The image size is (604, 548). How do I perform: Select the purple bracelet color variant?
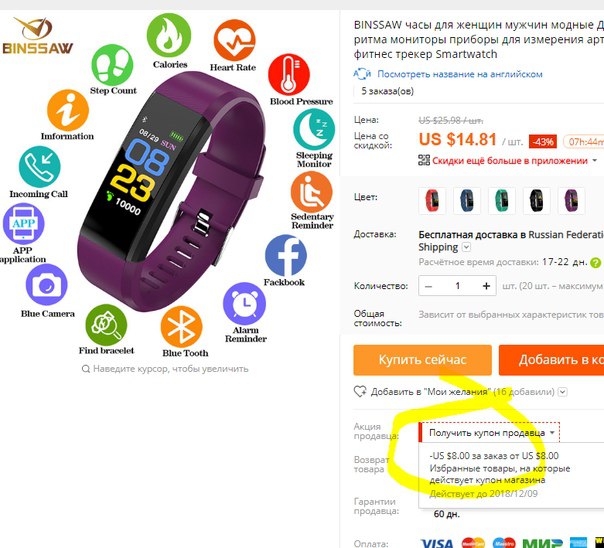pos(572,201)
